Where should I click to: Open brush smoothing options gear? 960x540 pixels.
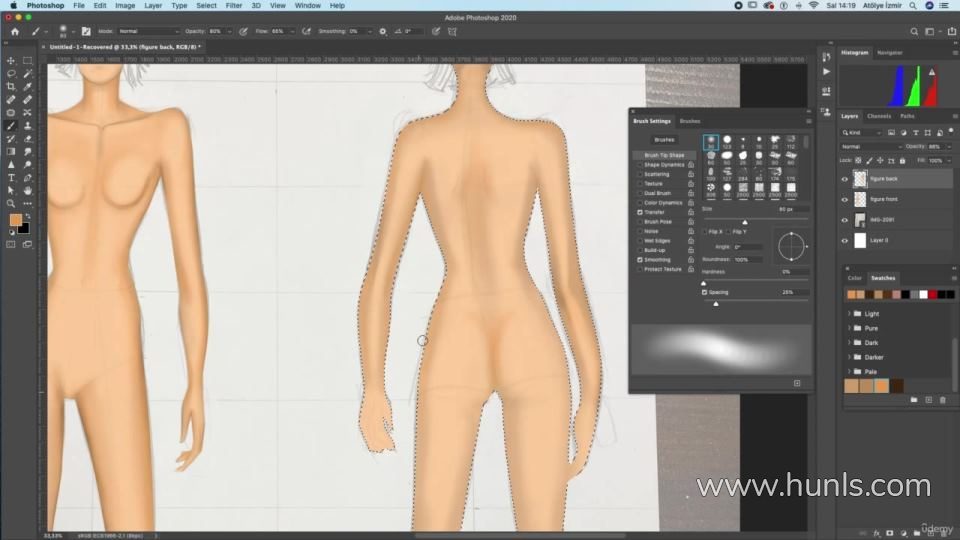(x=382, y=31)
